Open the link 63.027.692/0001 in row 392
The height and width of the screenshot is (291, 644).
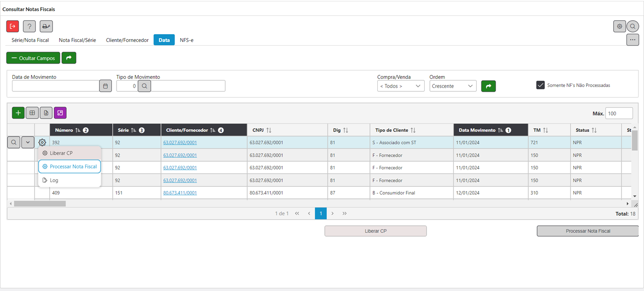coord(180,143)
